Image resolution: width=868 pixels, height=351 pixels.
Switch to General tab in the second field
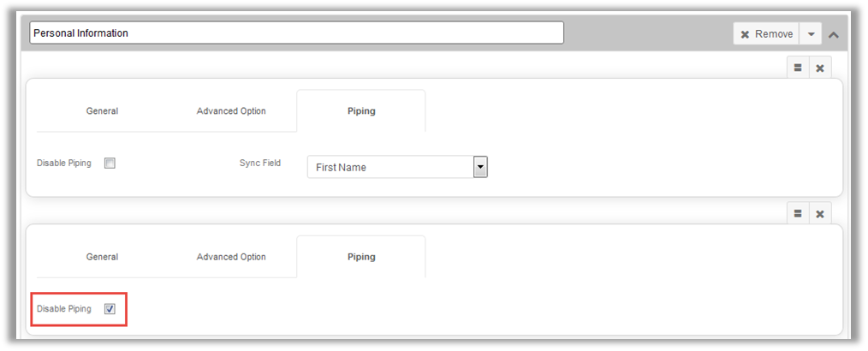pyautogui.click(x=102, y=257)
